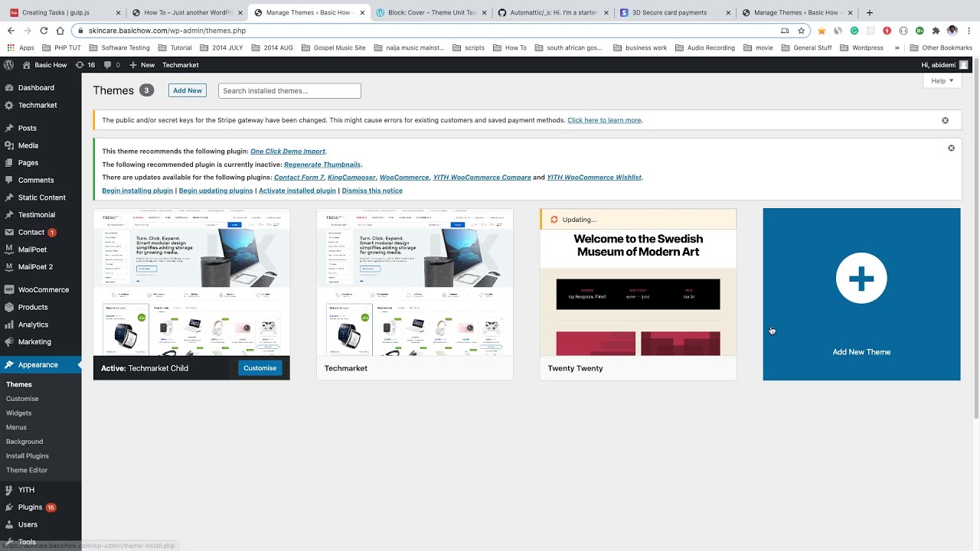Open the Software Testing bookmark folder
Viewport: 980px width, 551px height.
click(119, 47)
